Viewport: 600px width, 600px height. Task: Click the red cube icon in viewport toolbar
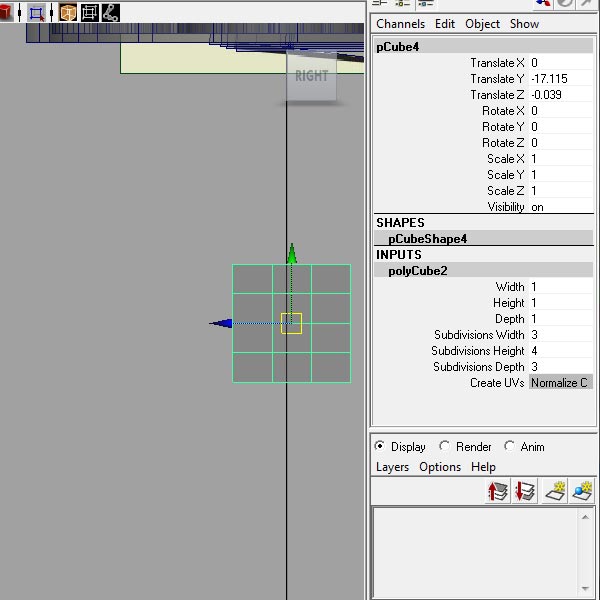pyautogui.click(x=5, y=12)
